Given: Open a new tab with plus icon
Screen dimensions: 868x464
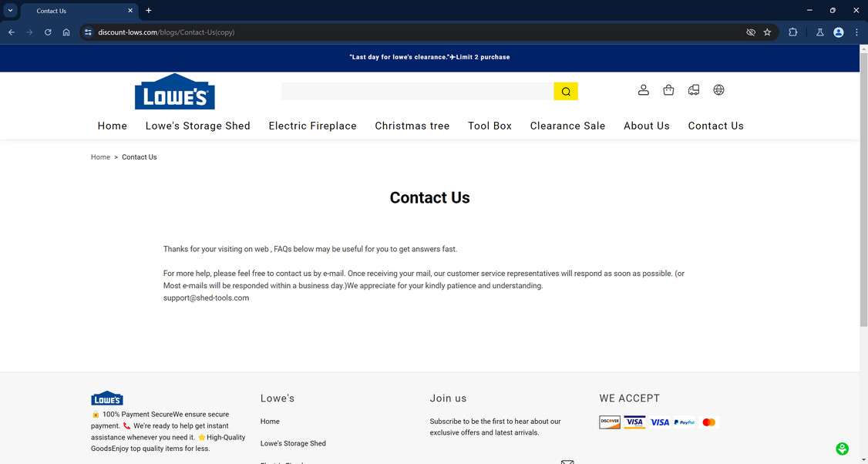Looking at the screenshot, I should (x=148, y=11).
